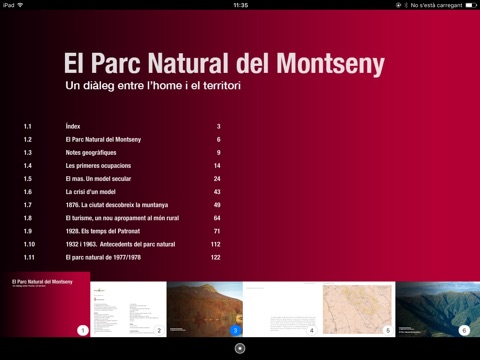Tap section number 1.5
The image size is (480, 360).
tap(28, 179)
